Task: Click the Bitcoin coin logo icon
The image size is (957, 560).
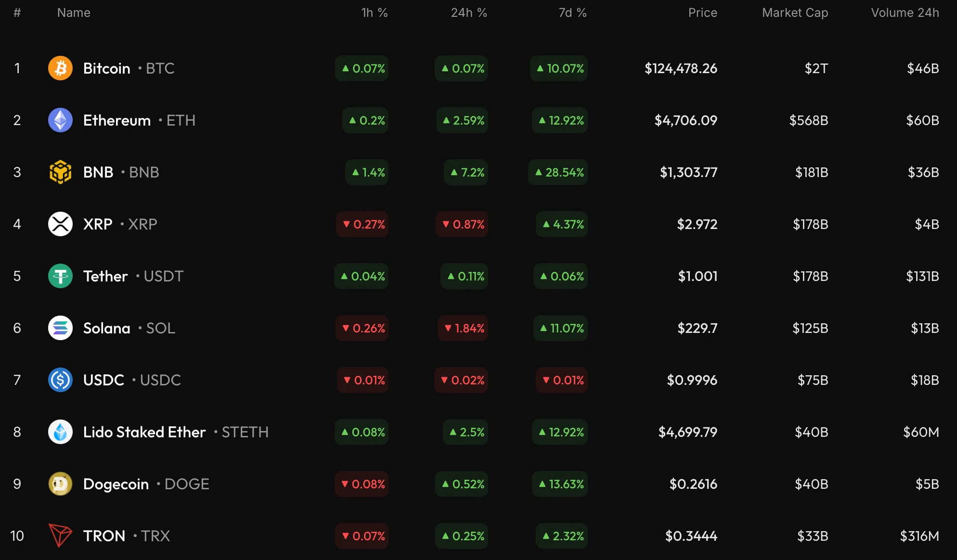Action: tap(60, 68)
